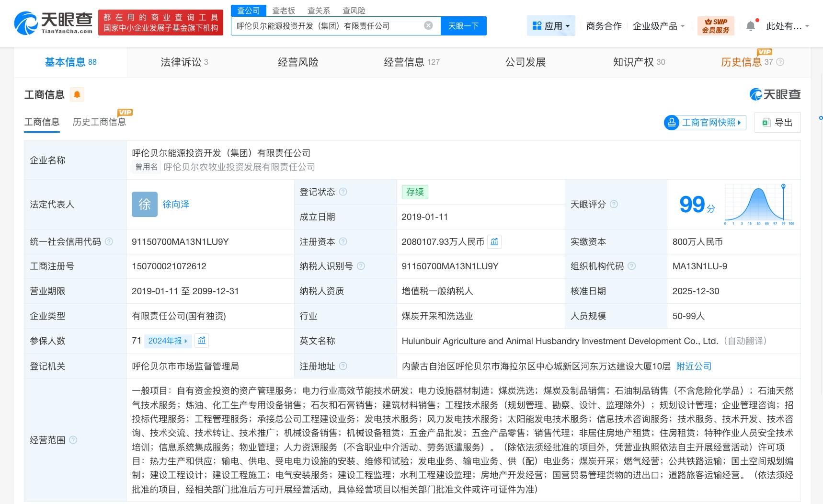Open the notification bell in header
823x504 pixels.
click(751, 26)
